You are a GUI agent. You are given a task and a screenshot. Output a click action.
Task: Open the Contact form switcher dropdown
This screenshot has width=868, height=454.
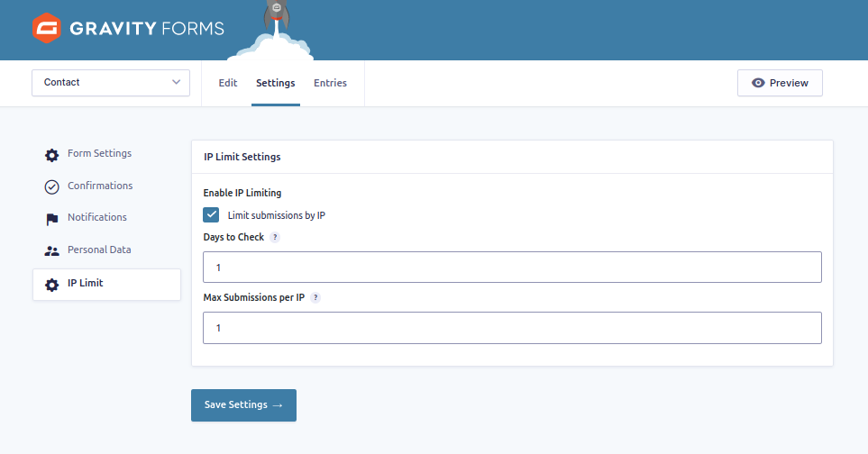(111, 83)
